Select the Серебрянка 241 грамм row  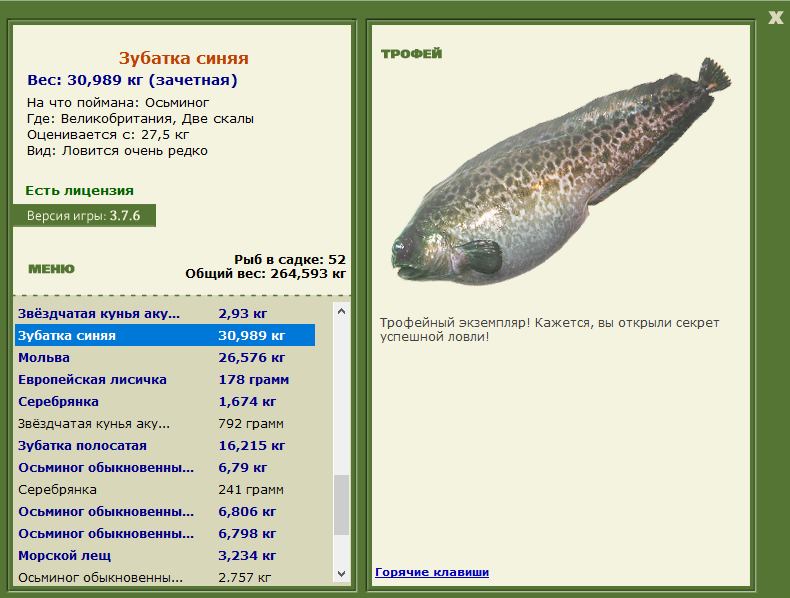[165, 490]
